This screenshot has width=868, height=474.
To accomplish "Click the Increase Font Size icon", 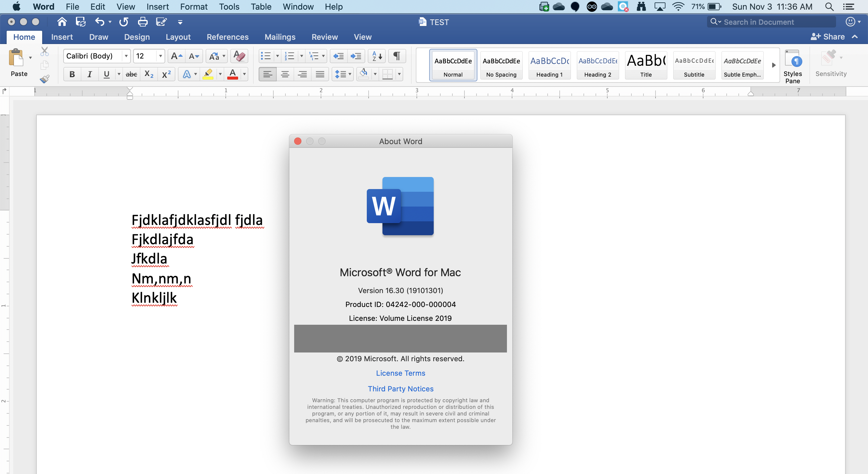I will (177, 56).
